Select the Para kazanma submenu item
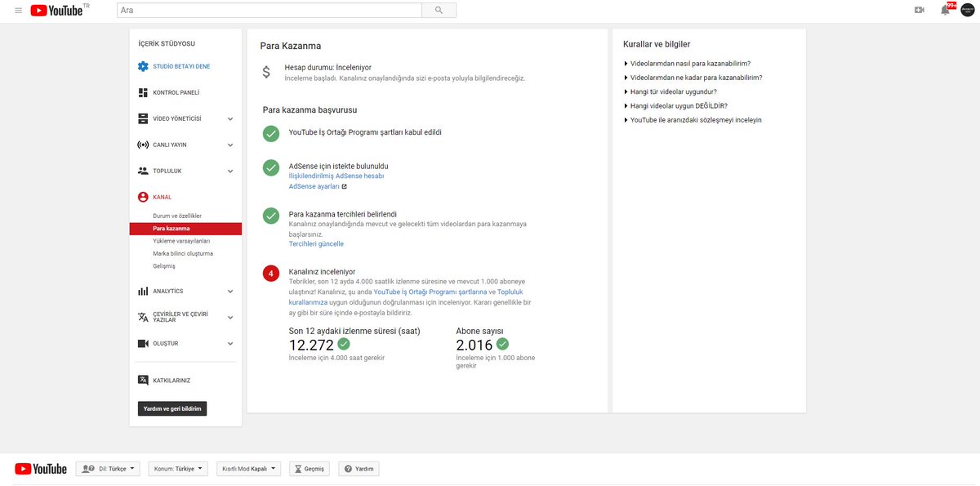Screen dimensions: 980x486 tap(185, 229)
